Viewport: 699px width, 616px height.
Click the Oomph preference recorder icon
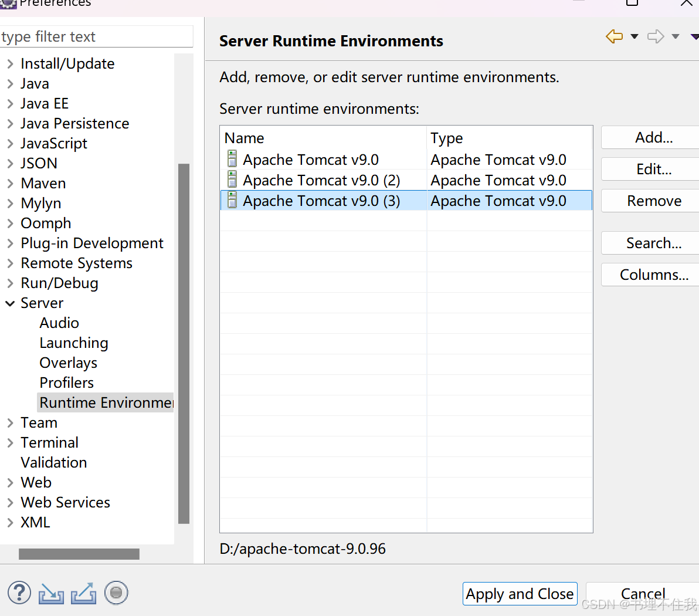click(116, 593)
